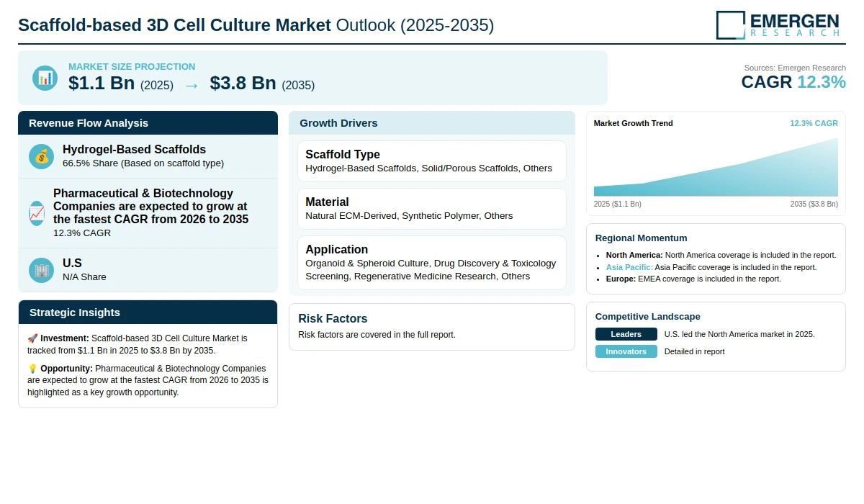Viewport: 864px width, 504px height.
Task: Click the rocket Investment icon
Action: pyautogui.click(x=32, y=338)
